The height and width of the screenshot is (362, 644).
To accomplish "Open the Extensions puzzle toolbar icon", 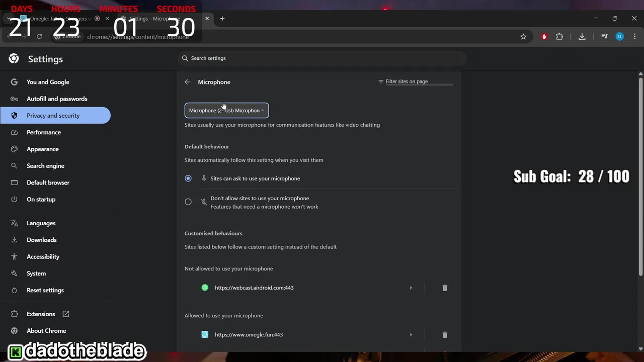I will pos(559,37).
